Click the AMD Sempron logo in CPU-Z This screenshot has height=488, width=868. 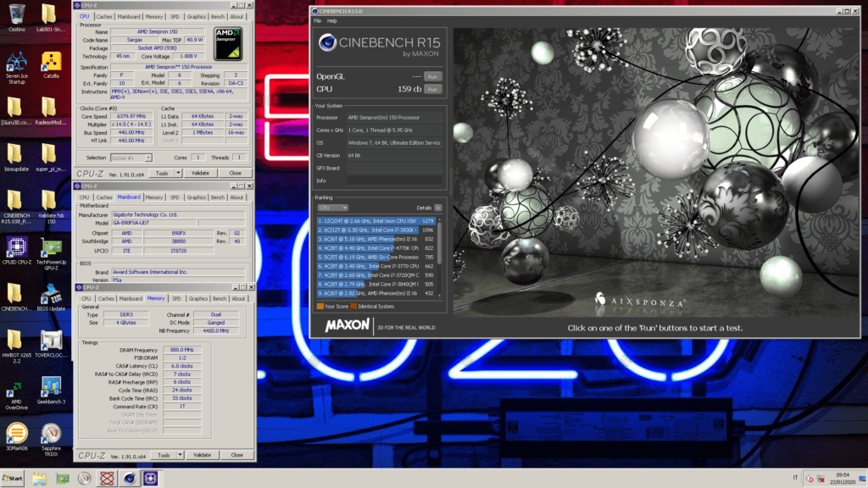pos(227,44)
